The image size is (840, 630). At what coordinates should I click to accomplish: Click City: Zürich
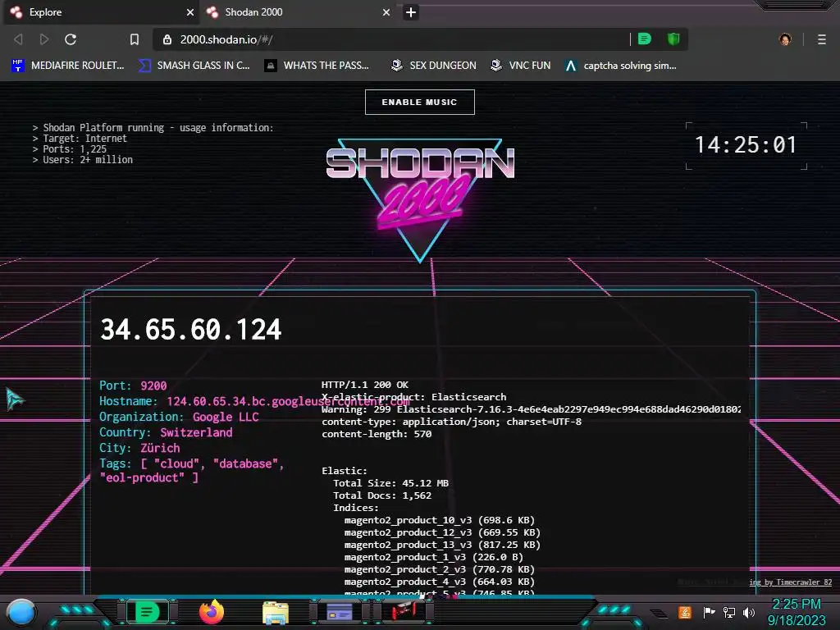coord(139,448)
